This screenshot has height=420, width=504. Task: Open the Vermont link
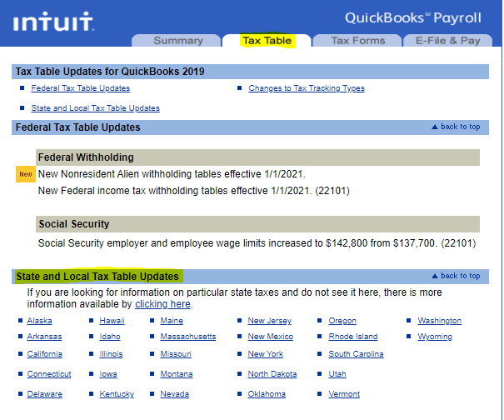344,394
